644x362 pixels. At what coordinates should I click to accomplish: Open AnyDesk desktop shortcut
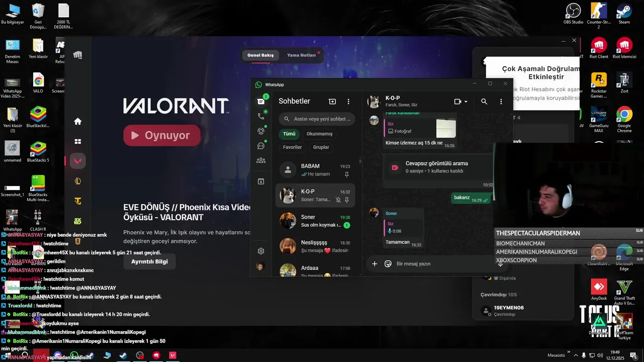599,290
